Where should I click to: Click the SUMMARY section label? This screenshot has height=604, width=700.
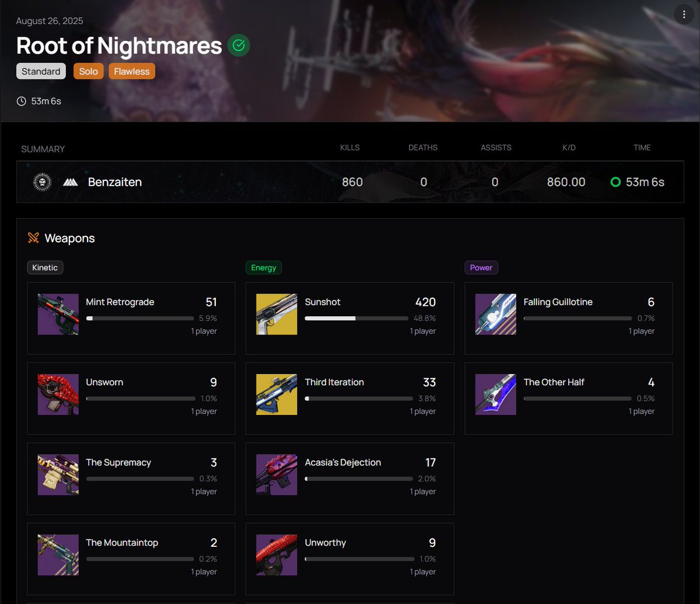pos(43,149)
